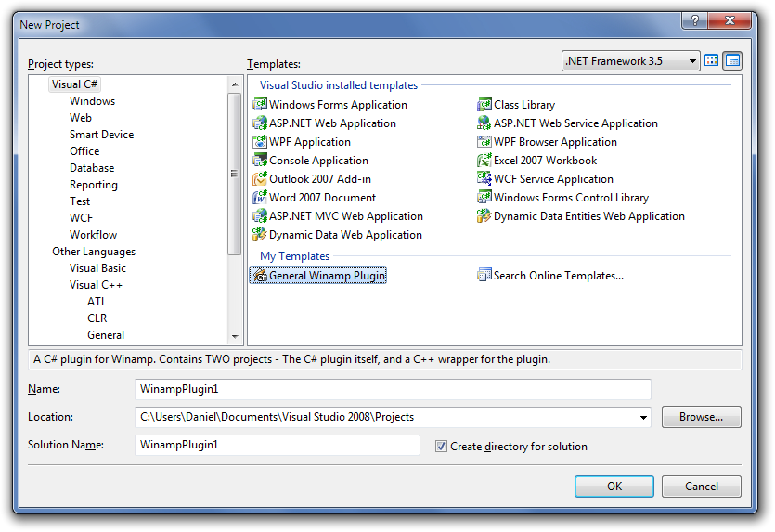Close the New Project dialog
775x532 pixels.
[x=730, y=20]
